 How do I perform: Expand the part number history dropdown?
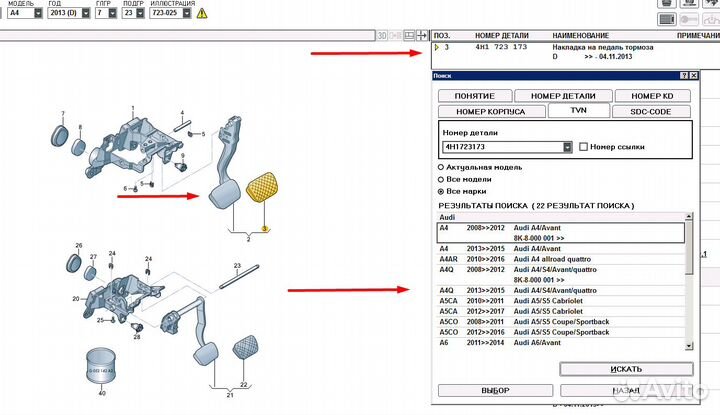click(x=567, y=147)
